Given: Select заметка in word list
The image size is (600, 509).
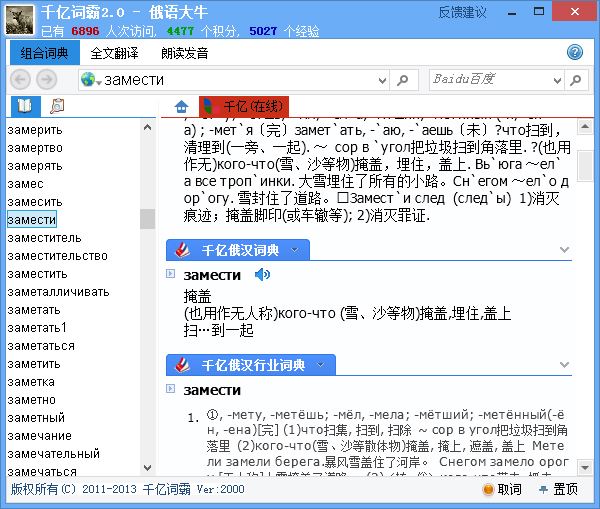Looking at the screenshot, I should tap(31, 382).
